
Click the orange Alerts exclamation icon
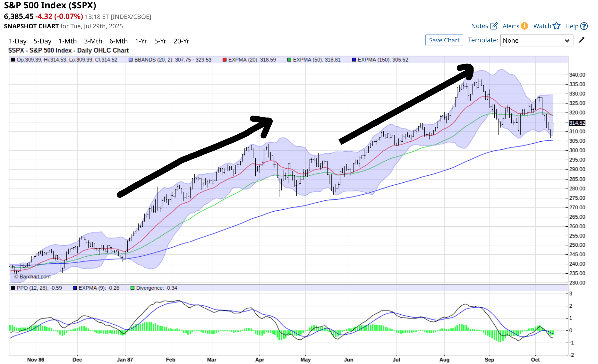(x=524, y=26)
